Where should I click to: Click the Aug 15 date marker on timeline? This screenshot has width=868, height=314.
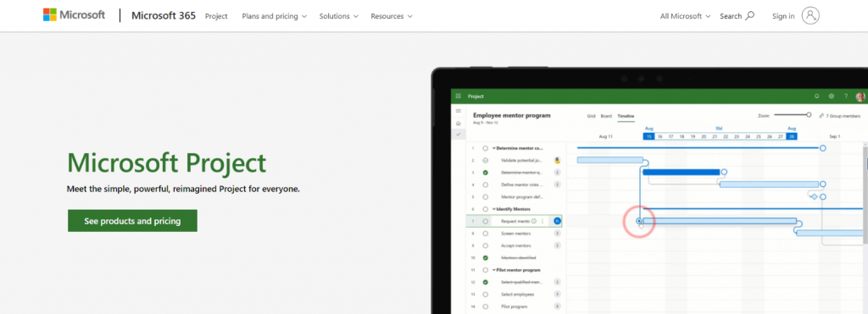[648, 136]
